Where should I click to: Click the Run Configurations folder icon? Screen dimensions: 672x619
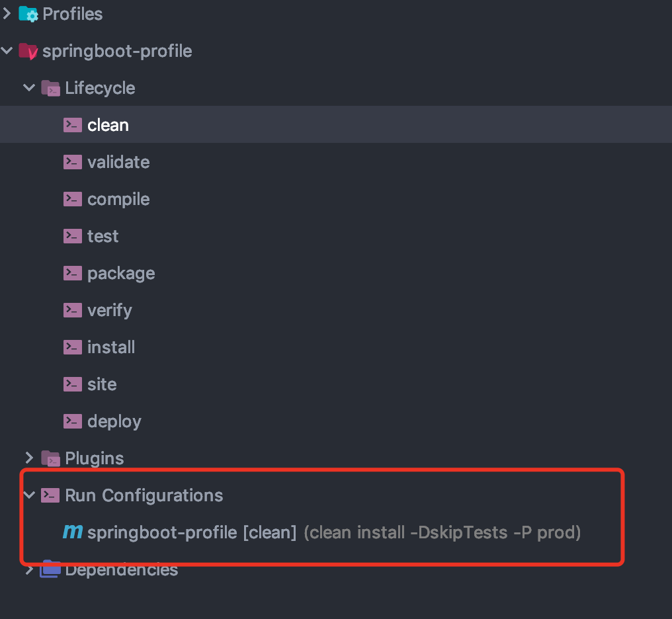point(51,495)
